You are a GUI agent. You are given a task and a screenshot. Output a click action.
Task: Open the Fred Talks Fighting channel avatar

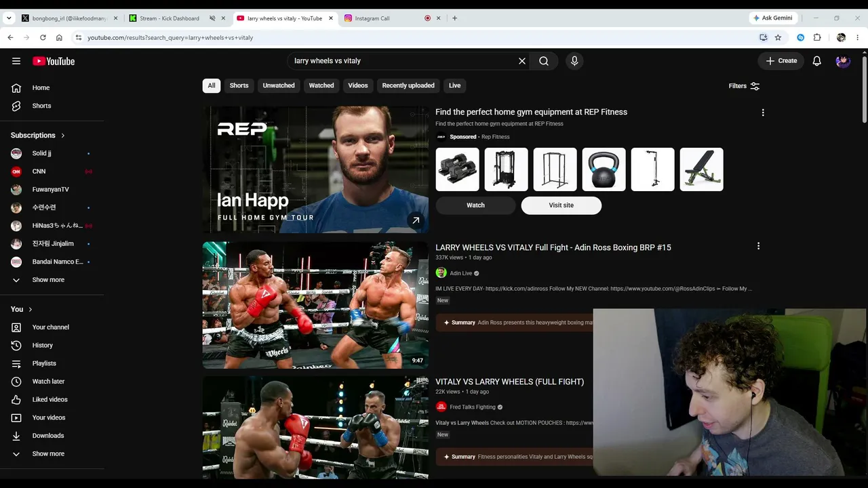point(441,407)
